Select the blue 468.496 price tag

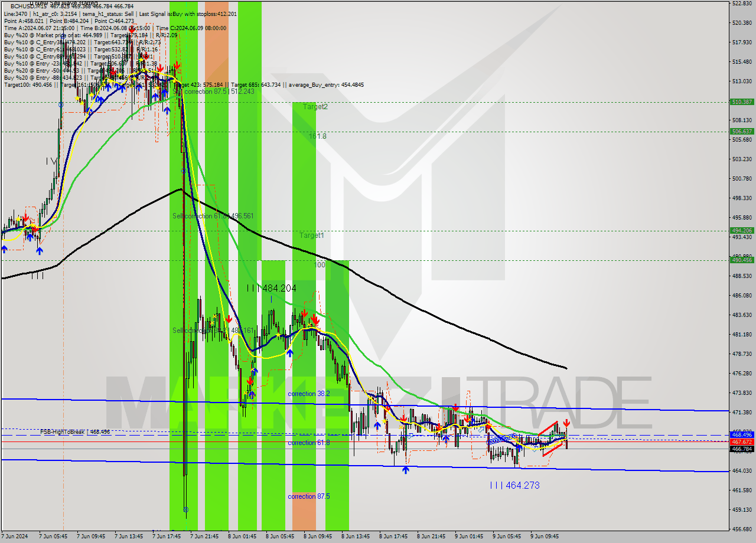coord(742,434)
